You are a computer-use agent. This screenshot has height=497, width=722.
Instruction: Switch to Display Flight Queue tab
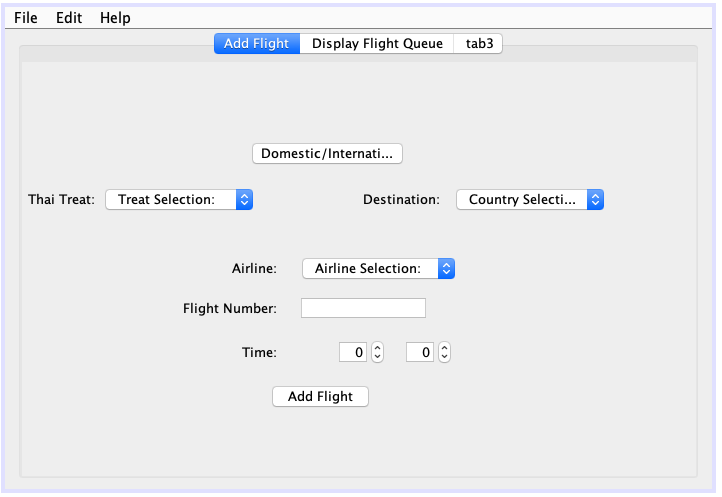tap(377, 44)
